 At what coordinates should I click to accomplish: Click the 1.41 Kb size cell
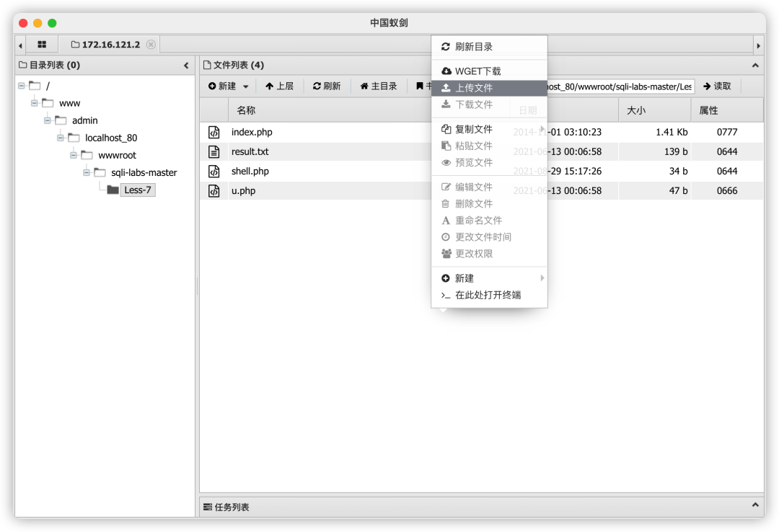coord(672,132)
